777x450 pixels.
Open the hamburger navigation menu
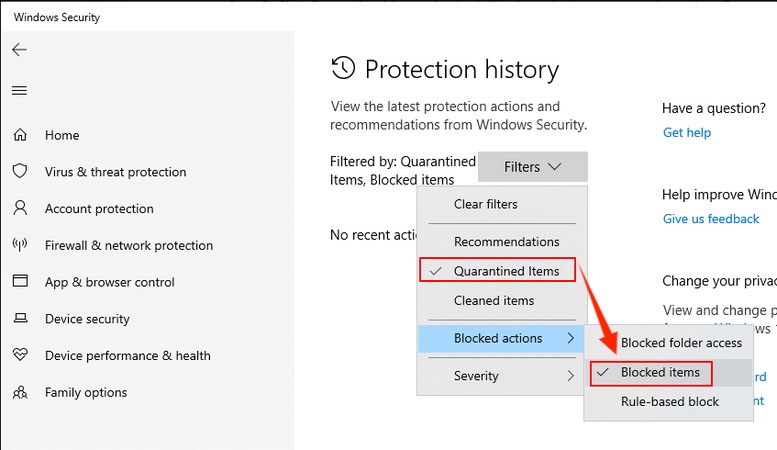click(20, 91)
